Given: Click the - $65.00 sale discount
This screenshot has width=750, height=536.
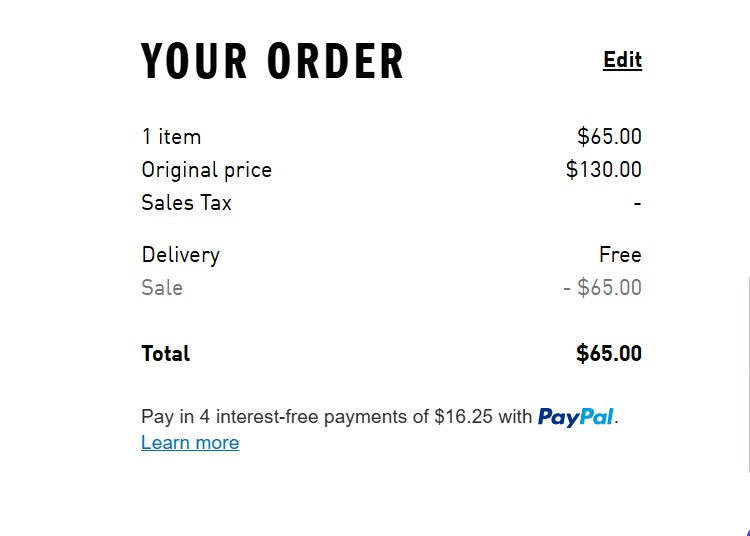Looking at the screenshot, I should tap(602, 288).
